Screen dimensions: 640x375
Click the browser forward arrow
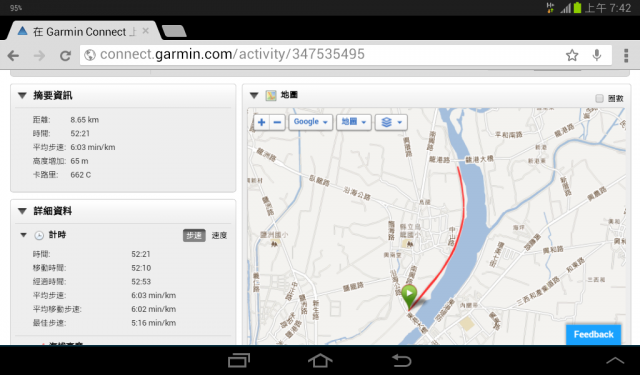coord(39,55)
